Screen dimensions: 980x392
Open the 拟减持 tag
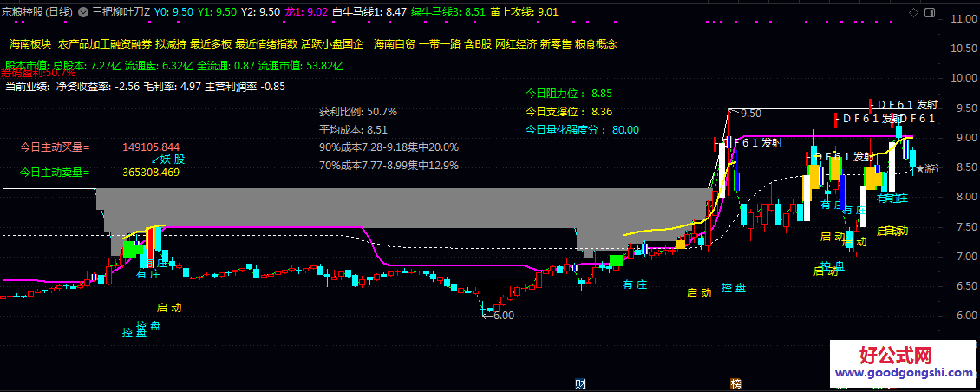point(171,44)
